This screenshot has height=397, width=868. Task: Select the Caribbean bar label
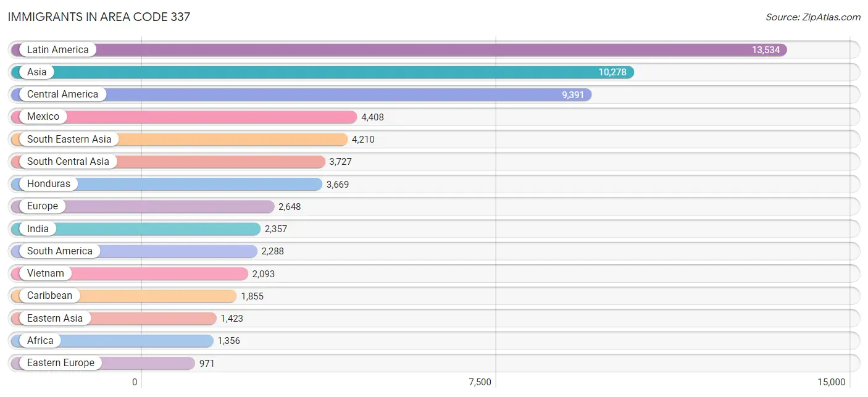pyautogui.click(x=49, y=296)
